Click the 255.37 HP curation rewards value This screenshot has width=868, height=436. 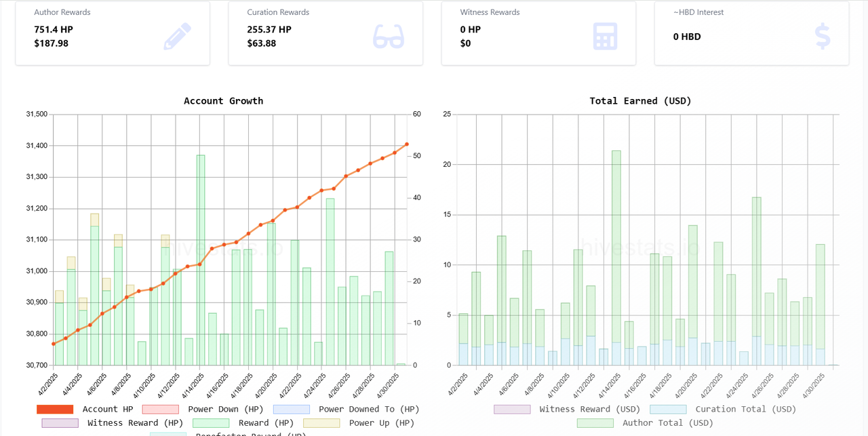pyautogui.click(x=269, y=30)
